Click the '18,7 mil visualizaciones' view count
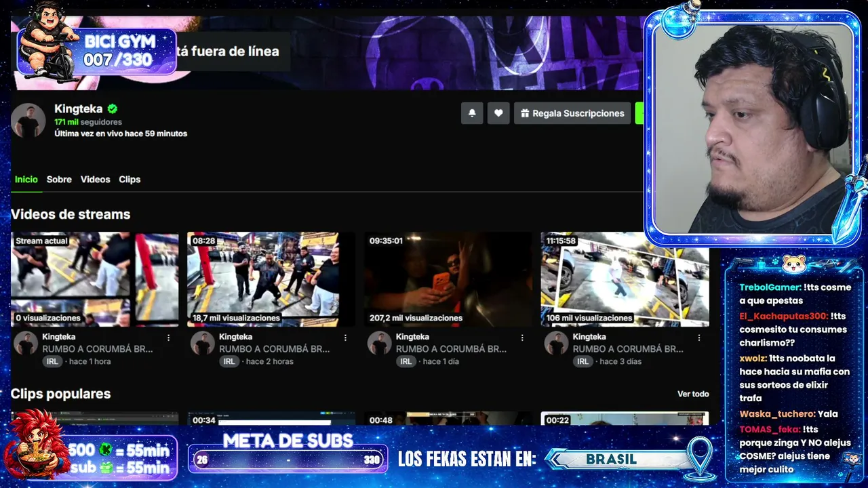868x488 pixels. (x=236, y=318)
